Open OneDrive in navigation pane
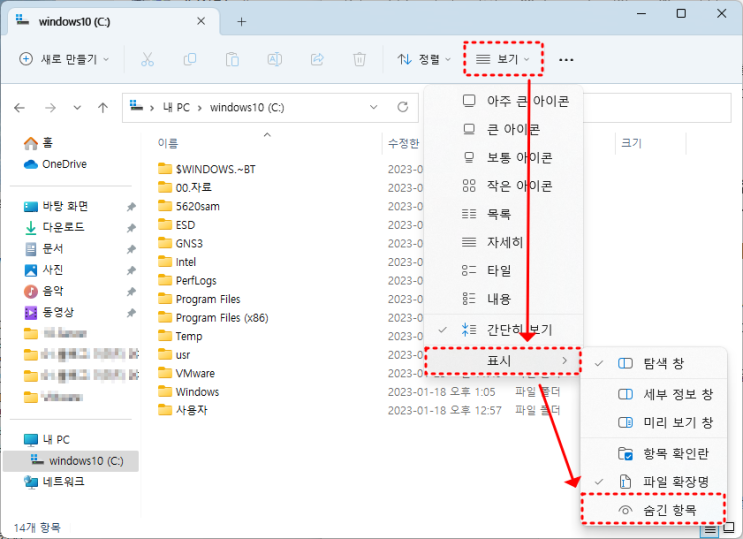The image size is (743, 539). pyautogui.click(x=55, y=164)
